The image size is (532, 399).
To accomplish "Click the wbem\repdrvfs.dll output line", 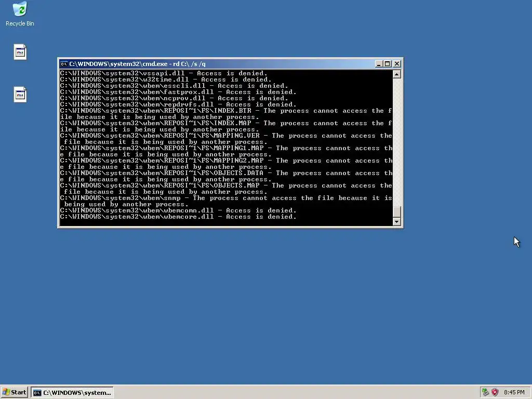I will (178, 104).
